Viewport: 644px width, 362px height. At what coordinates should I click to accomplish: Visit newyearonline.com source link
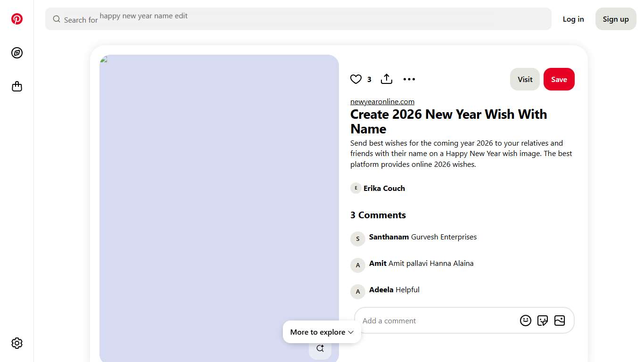coord(382,101)
